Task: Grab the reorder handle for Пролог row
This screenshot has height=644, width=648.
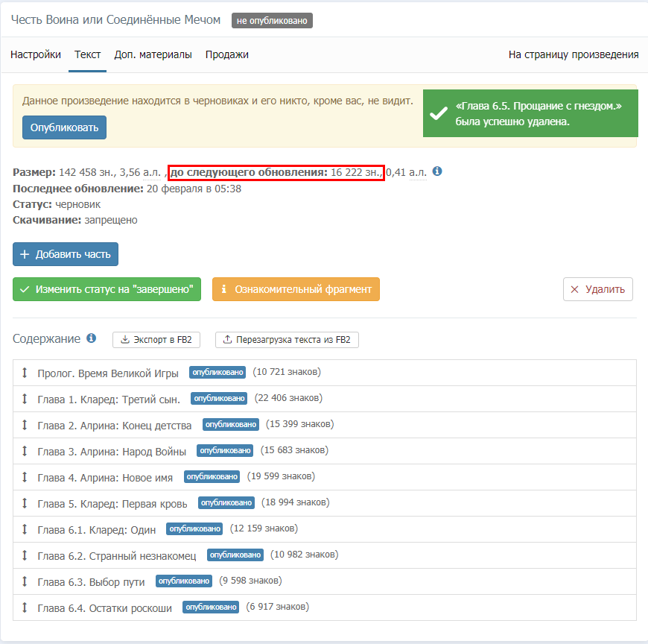Action: point(25,373)
